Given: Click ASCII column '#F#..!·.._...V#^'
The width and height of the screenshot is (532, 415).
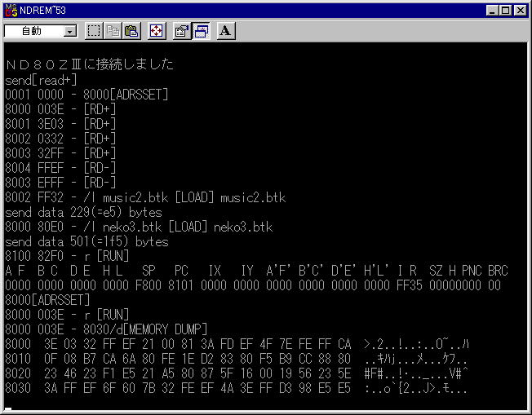Looking at the screenshot, I should coord(416,373).
